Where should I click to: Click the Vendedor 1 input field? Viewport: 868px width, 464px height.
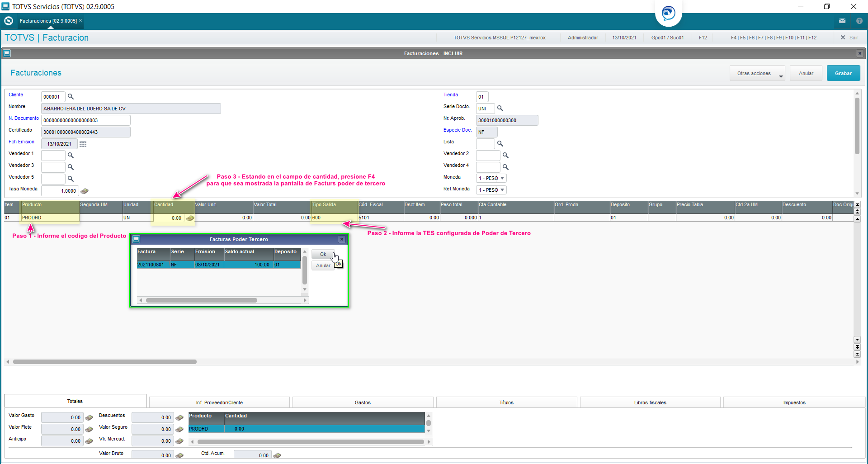tap(53, 156)
